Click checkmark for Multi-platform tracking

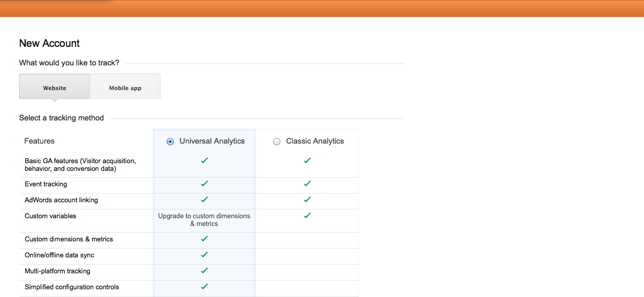tap(204, 271)
